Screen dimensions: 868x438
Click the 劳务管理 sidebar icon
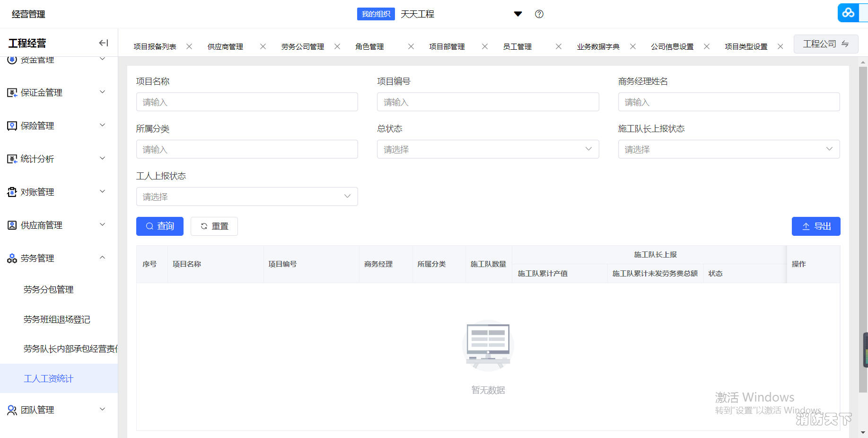[12, 259]
